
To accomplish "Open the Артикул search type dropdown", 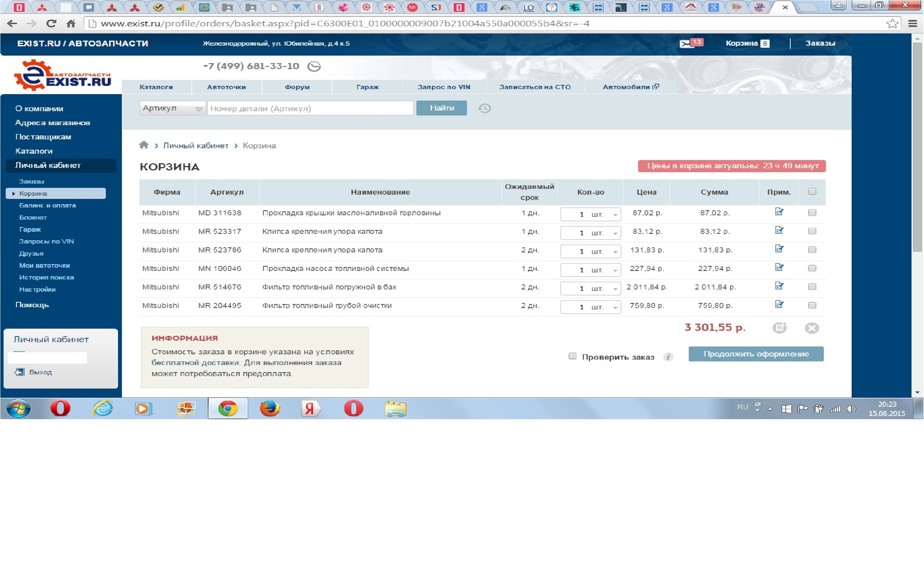I will [172, 108].
